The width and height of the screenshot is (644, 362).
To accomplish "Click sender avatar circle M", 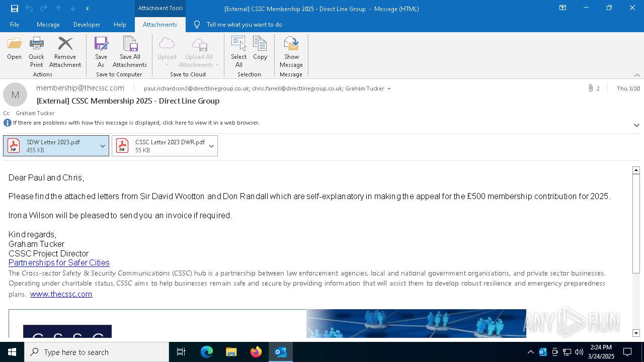I will pyautogui.click(x=15, y=95).
